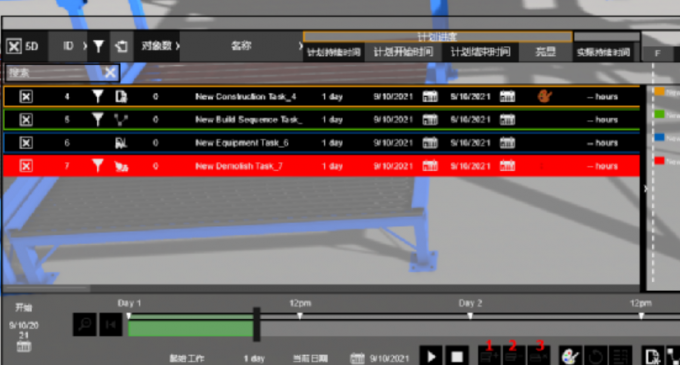Click the Stop simulation button

pos(457,356)
